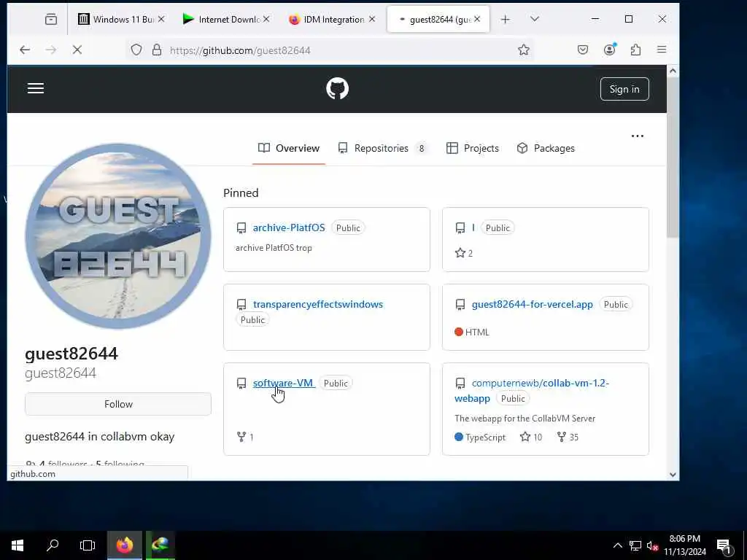Close the IDM Integration tab
Image resolution: width=747 pixels, height=560 pixels.
pos(372,19)
